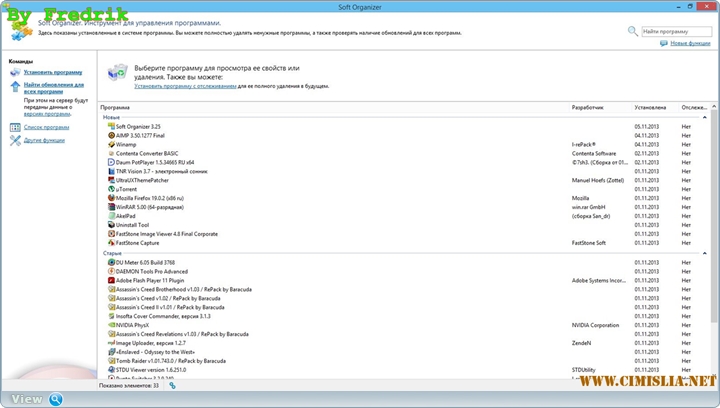The height and width of the screenshot is (408, 720).
Task: Click the install program icon in commands panel
Action: coord(15,73)
